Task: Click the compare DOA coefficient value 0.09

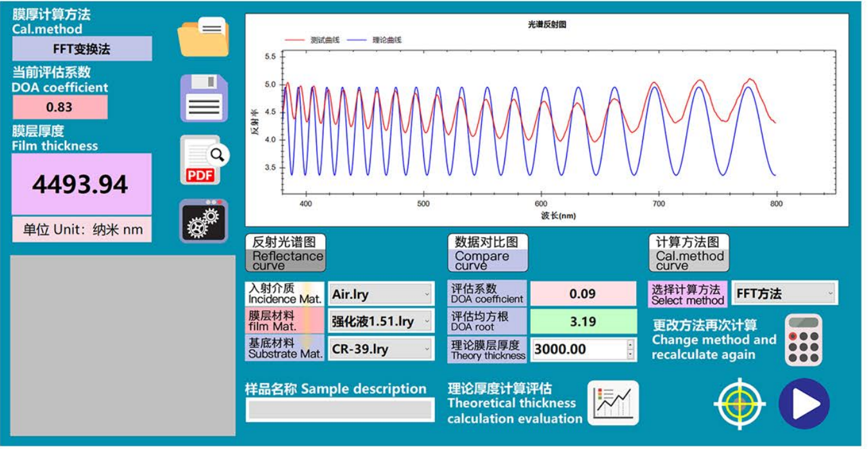Action: tap(583, 294)
